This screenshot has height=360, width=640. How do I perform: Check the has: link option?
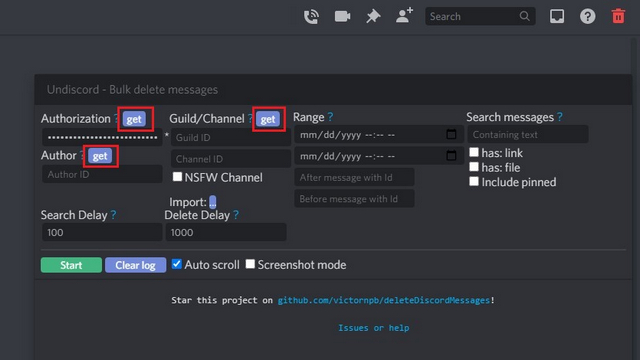pyautogui.click(x=473, y=152)
